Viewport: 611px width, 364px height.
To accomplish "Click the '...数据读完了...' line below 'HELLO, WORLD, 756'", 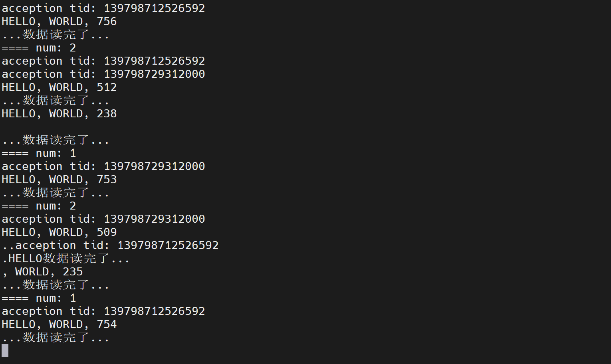I will pos(56,35).
